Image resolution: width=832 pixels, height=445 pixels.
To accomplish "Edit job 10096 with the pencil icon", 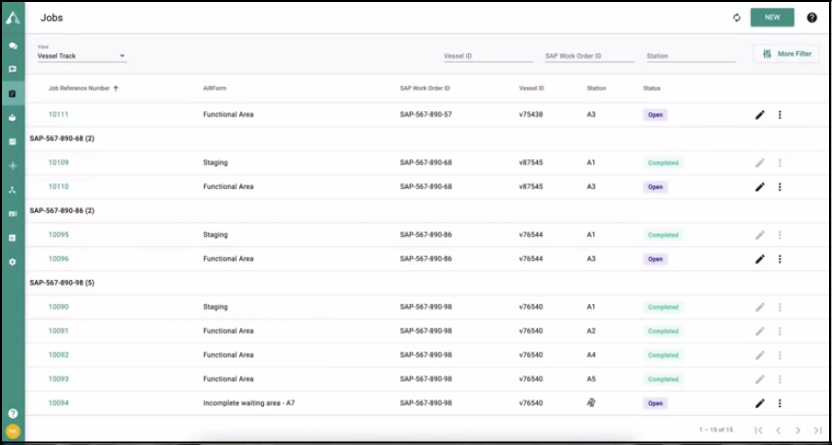I will tap(760, 259).
